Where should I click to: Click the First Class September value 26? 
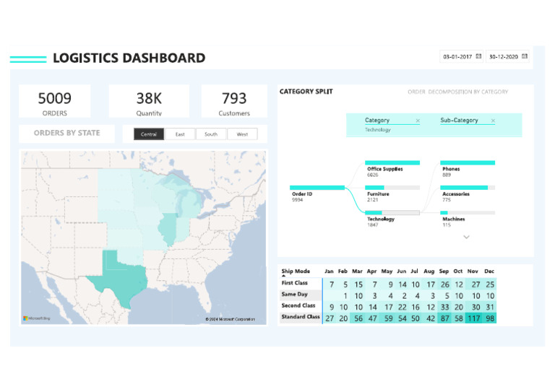click(444, 284)
